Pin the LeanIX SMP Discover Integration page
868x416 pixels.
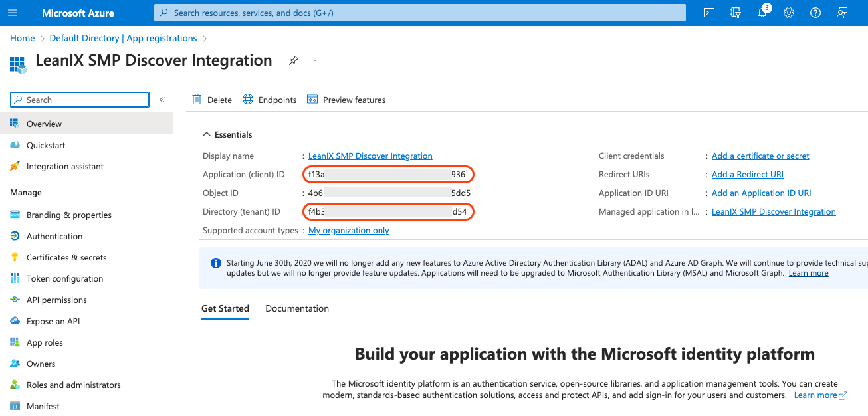click(293, 60)
